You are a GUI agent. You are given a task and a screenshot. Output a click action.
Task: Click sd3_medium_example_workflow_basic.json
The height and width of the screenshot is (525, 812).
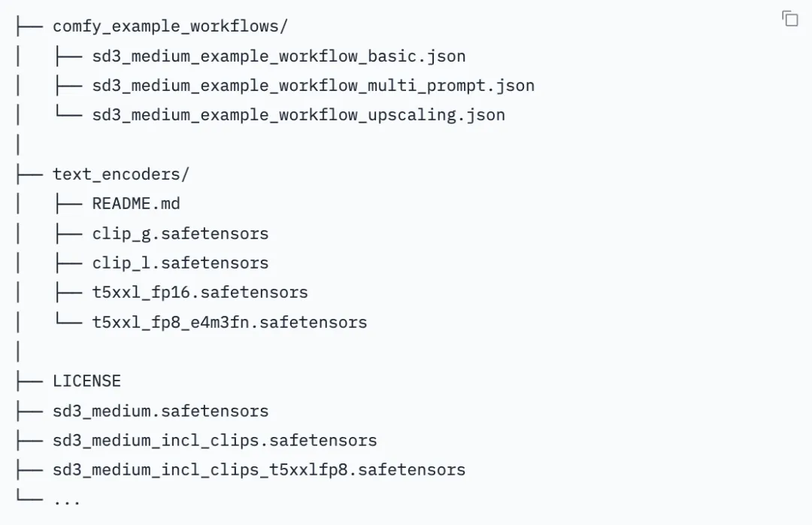coord(279,56)
